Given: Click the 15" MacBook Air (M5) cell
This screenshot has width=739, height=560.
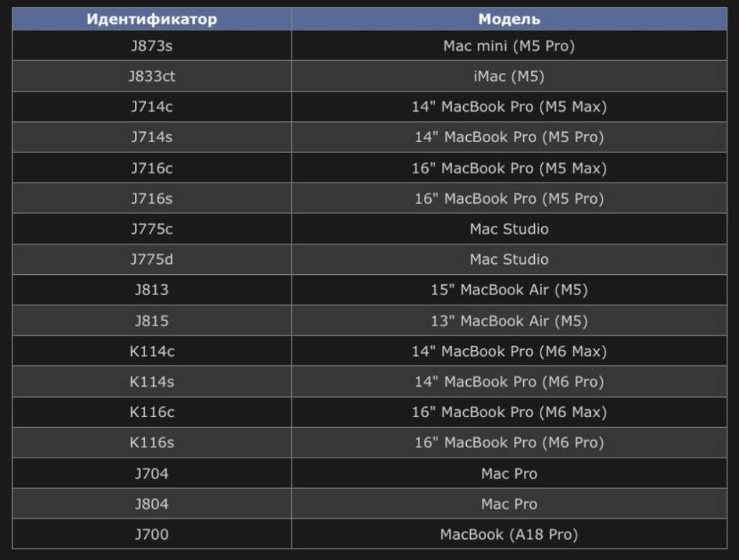Looking at the screenshot, I should click(509, 289).
